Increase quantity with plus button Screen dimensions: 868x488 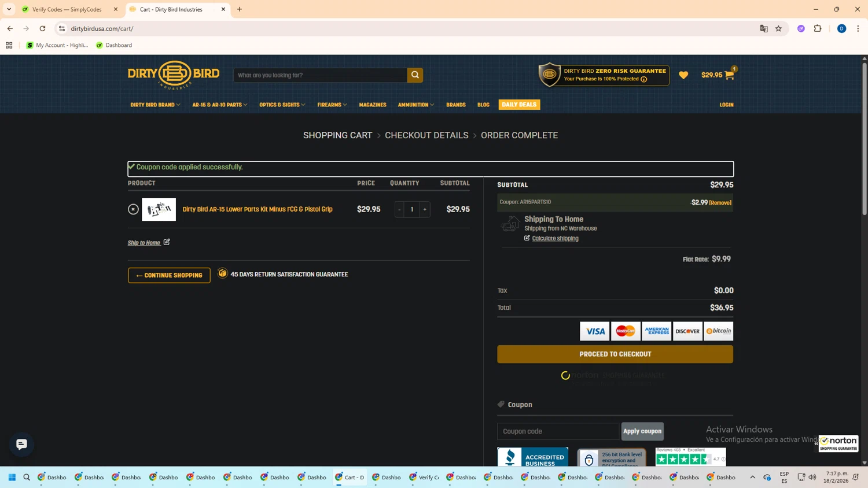[x=425, y=209]
